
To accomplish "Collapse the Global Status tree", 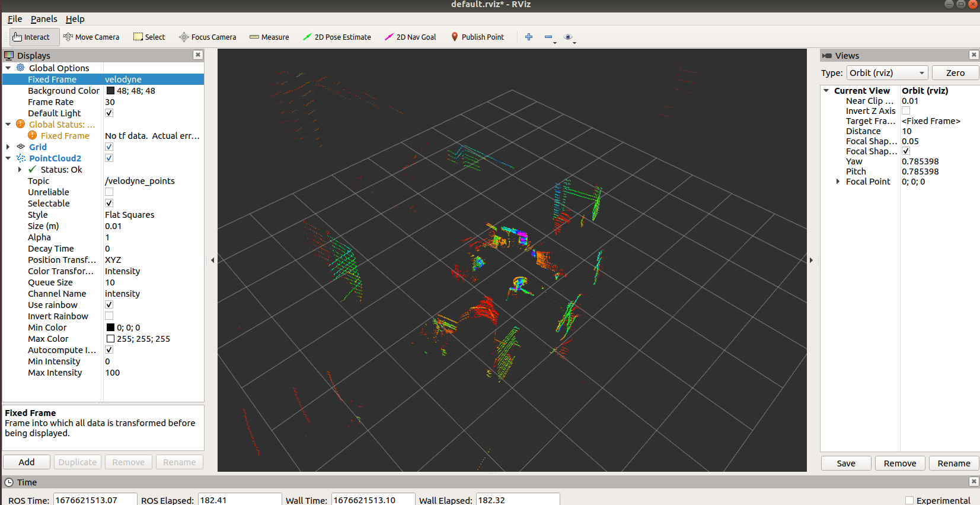I will point(8,124).
